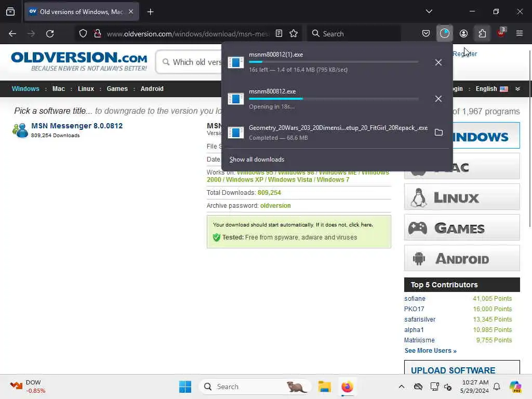Open the See More Users link

(431, 351)
